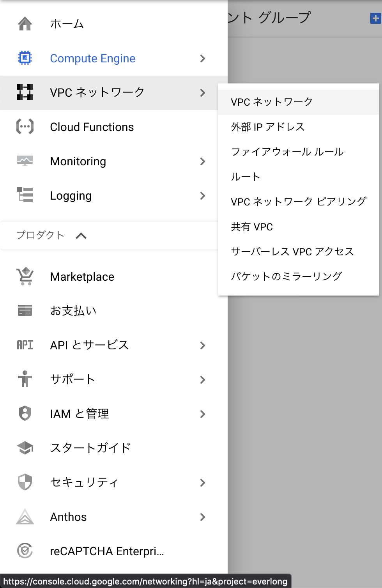Image resolution: width=382 pixels, height=588 pixels.
Task: Click the Home house icon
Action: click(x=25, y=24)
